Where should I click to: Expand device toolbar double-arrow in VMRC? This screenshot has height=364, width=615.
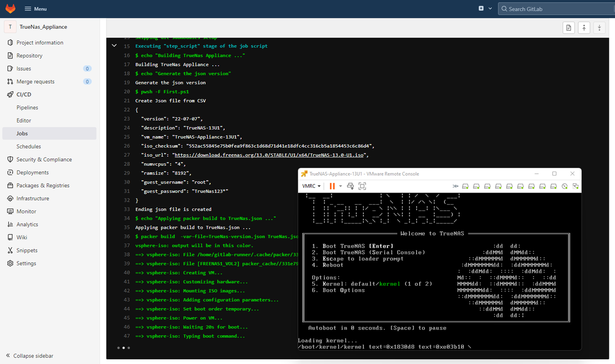pos(456,186)
